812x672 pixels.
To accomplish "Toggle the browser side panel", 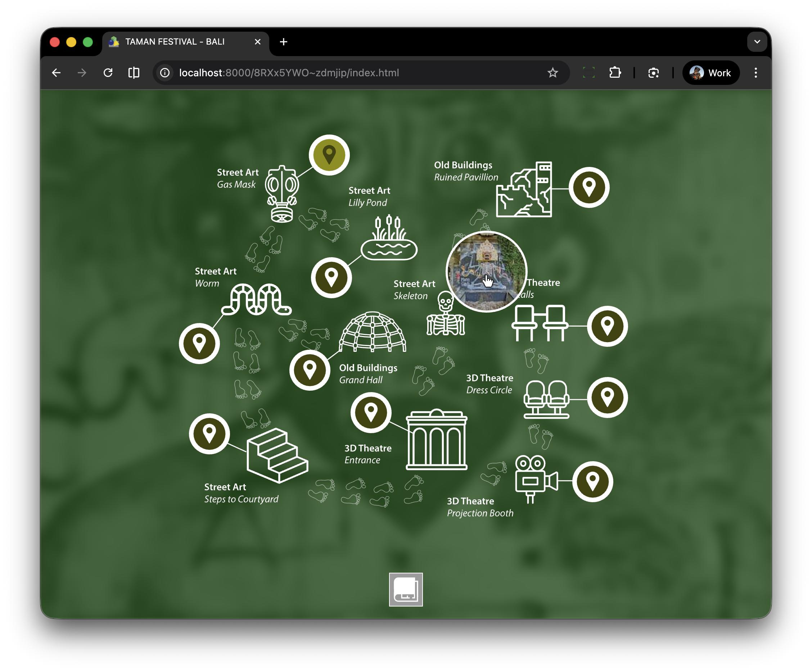I will [x=134, y=73].
